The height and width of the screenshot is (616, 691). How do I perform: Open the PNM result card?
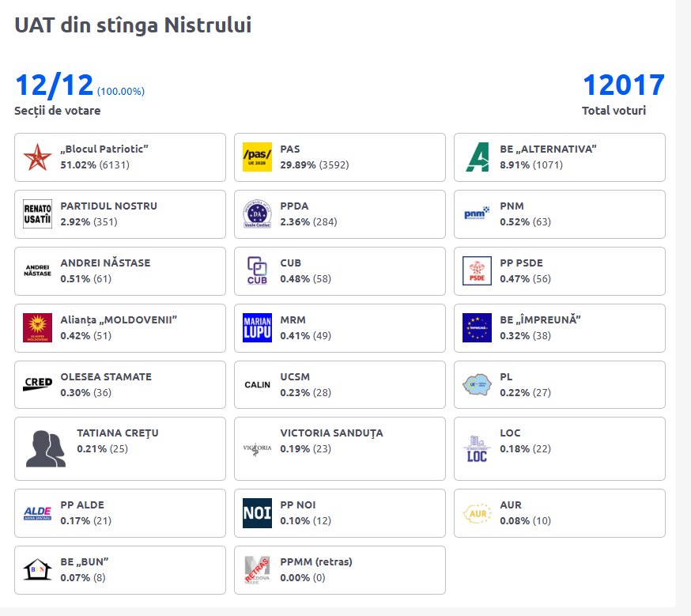click(x=559, y=214)
